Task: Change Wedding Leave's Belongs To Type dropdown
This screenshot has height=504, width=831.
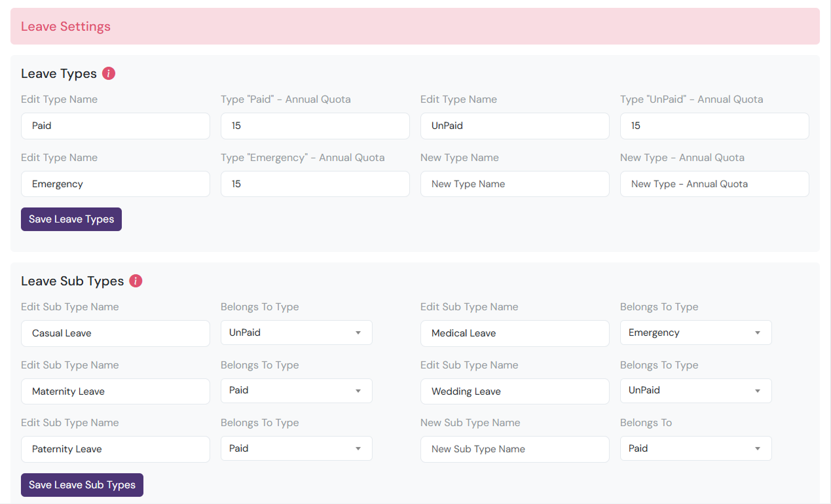Action: (695, 391)
